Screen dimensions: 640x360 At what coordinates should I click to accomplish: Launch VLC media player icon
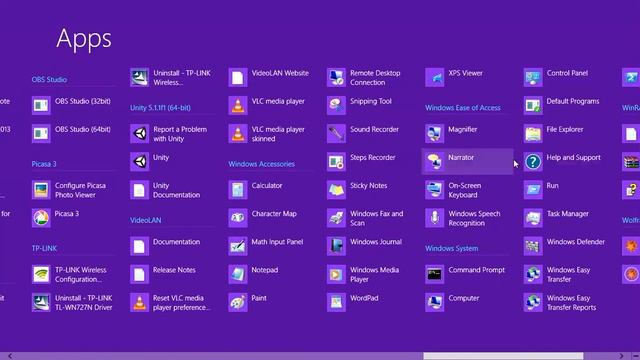click(x=238, y=105)
